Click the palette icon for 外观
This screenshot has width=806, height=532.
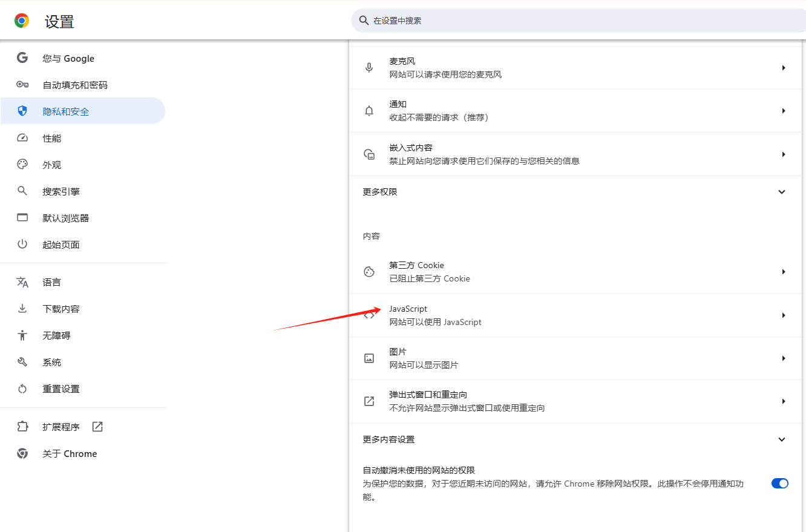22,165
